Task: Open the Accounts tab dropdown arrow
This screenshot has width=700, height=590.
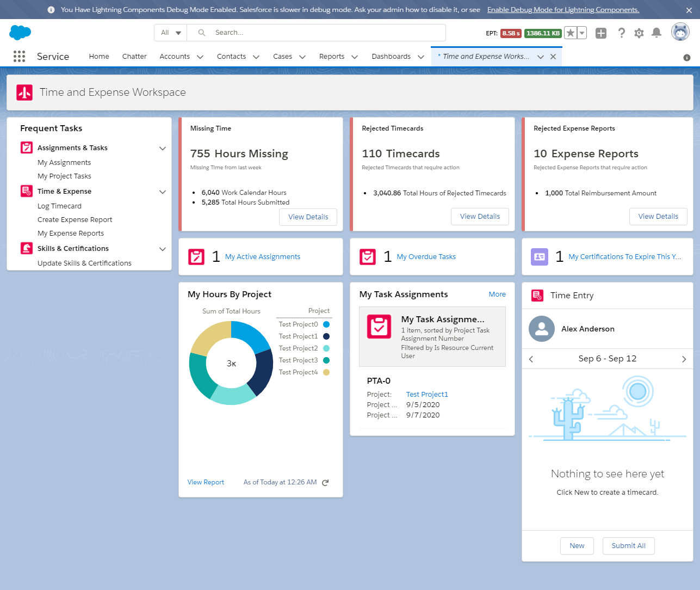Action: (200, 57)
